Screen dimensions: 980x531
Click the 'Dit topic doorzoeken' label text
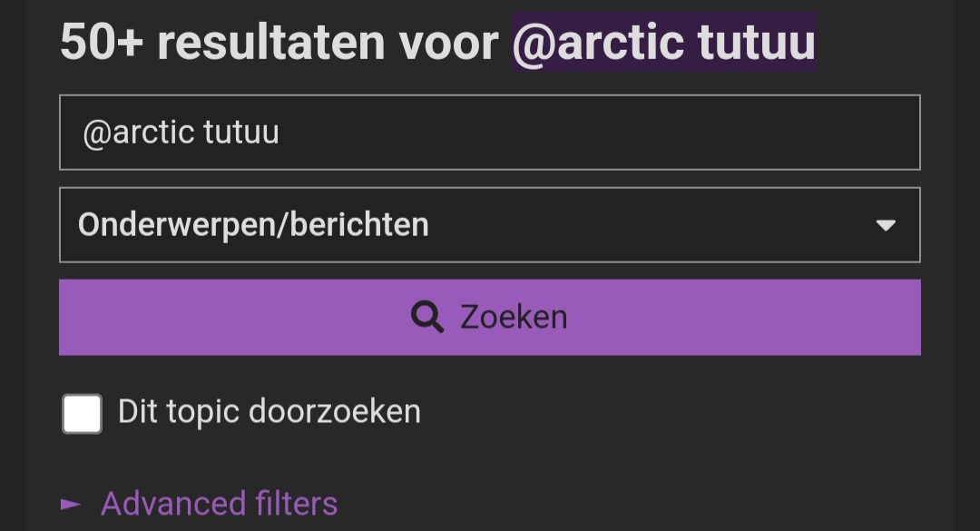(269, 411)
